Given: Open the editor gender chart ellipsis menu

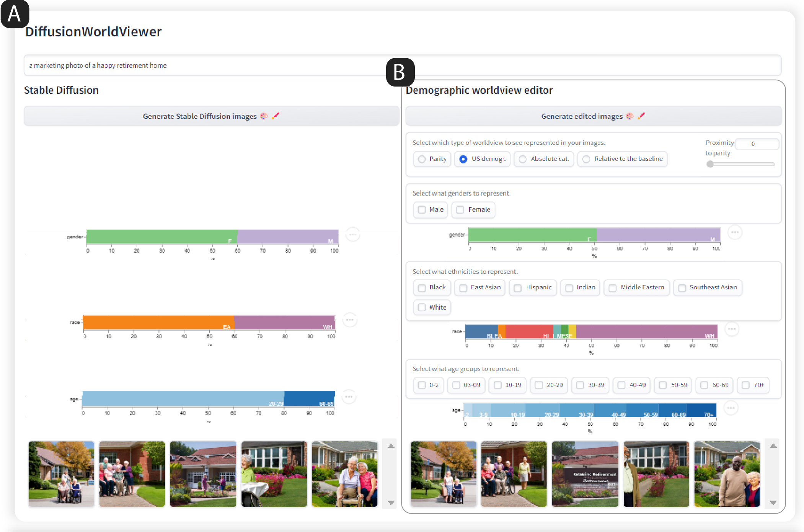Looking at the screenshot, I should [734, 232].
